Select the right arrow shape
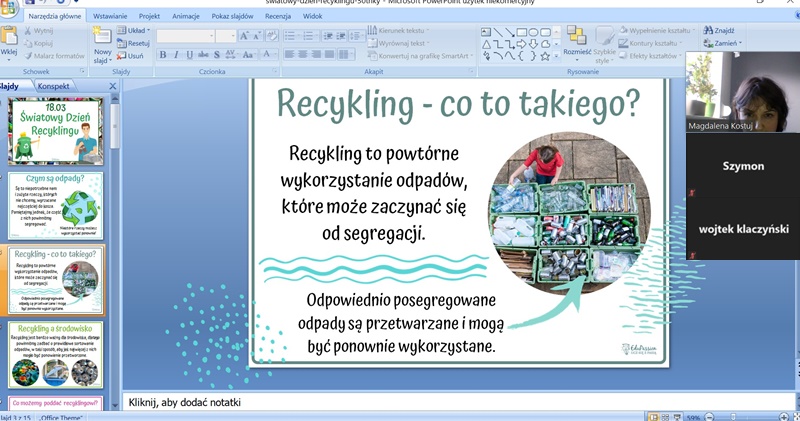Screen dimensions: 800x421 521,44
